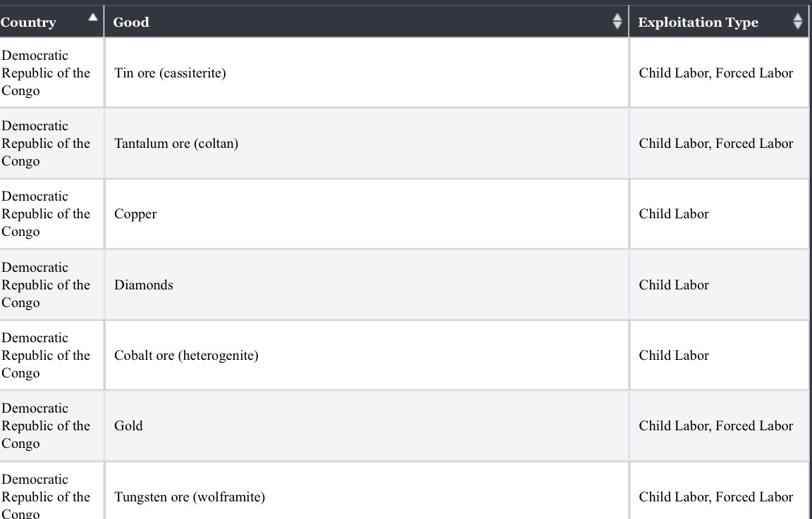Click the Country cell in Gold row
The width and height of the screenshot is (812, 519).
(46, 425)
